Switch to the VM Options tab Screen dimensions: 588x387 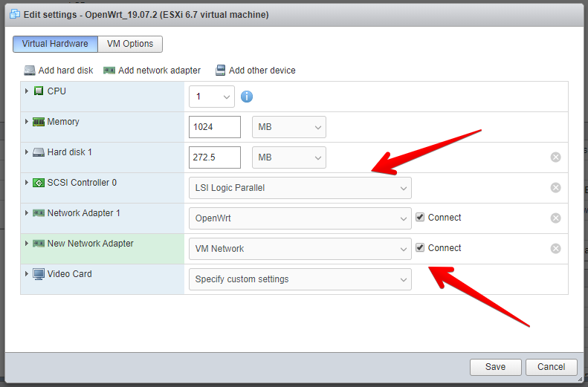(x=129, y=44)
